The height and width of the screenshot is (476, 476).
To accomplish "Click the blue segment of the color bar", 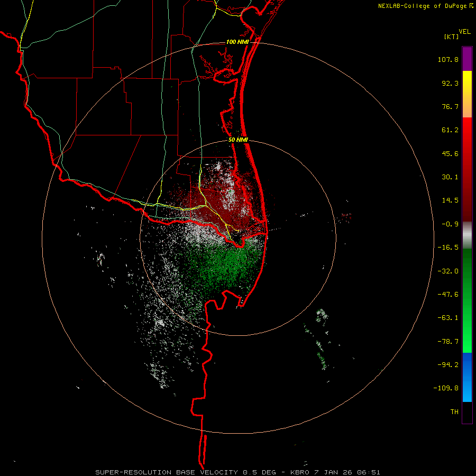I will [x=467, y=377].
